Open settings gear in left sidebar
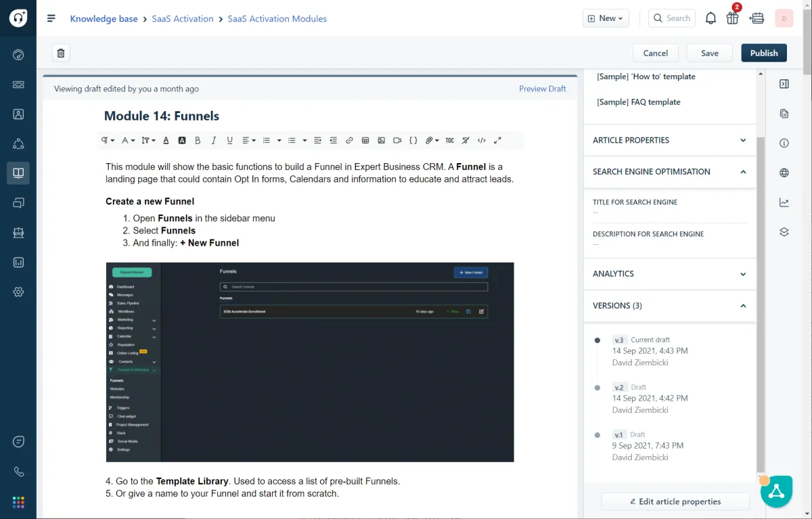The height and width of the screenshot is (519, 812). [x=18, y=292]
